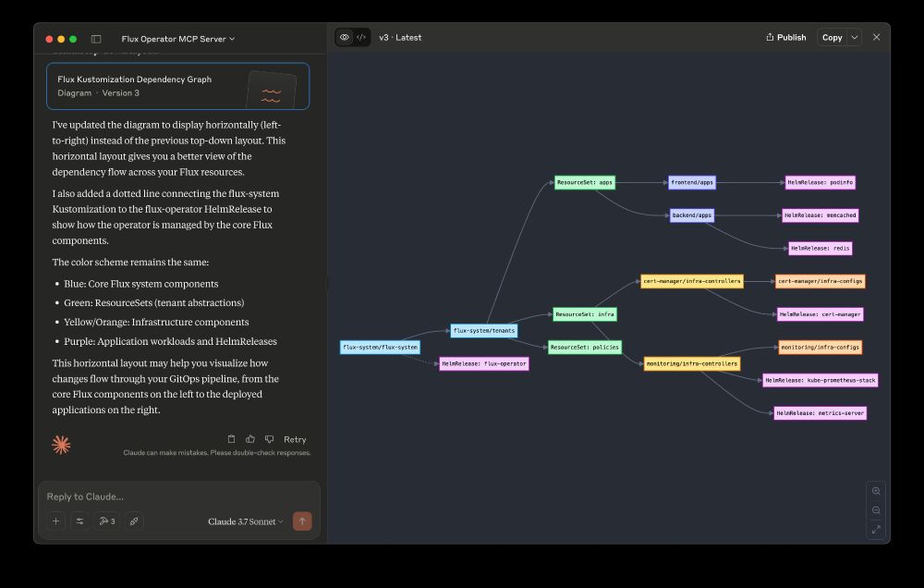
Task: Switch to artifact code view
Action: pyautogui.click(x=361, y=37)
